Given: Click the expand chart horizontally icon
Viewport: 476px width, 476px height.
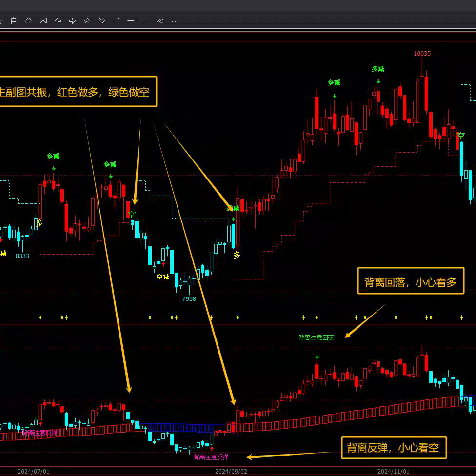Looking at the screenshot, I should click(28, 21).
